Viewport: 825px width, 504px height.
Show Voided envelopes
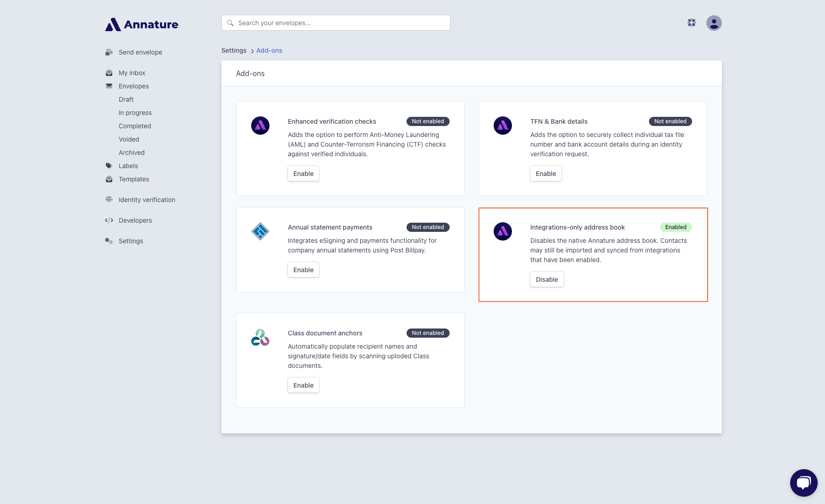coord(129,139)
